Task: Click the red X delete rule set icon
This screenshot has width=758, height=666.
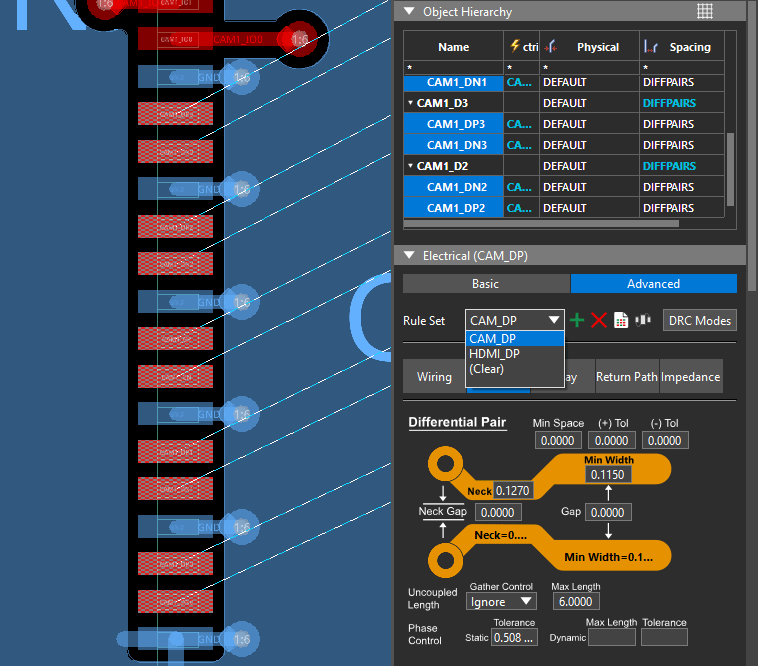Action: pyautogui.click(x=599, y=320)
